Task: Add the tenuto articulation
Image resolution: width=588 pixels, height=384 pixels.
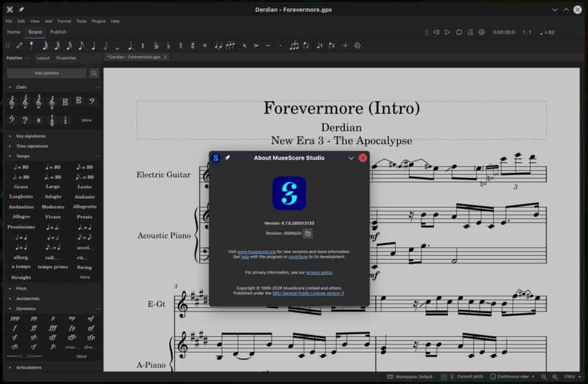Action: [268, 46]
